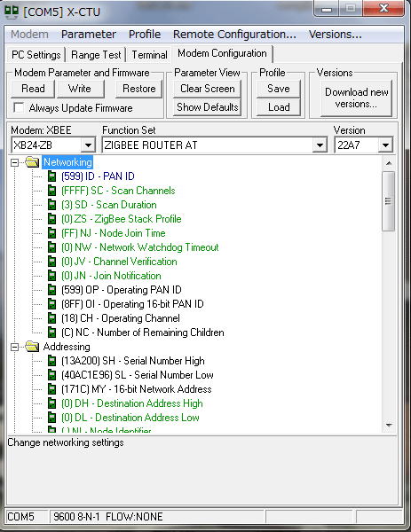The width and height of the screenshot is (411, 532).
Task: Click the parameter tree scrollbar thumb
Action: [388, 201]
